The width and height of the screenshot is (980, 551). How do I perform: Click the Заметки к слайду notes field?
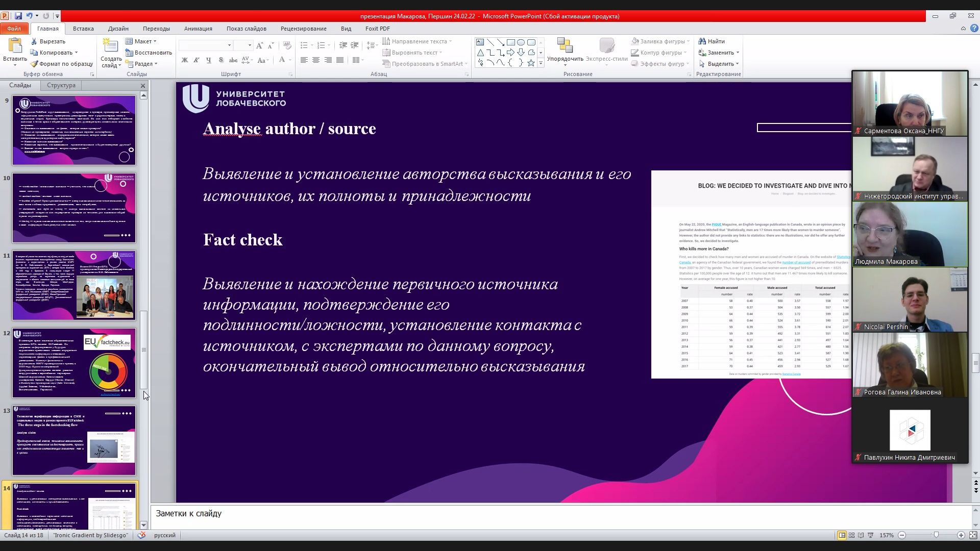click(561, 516)
